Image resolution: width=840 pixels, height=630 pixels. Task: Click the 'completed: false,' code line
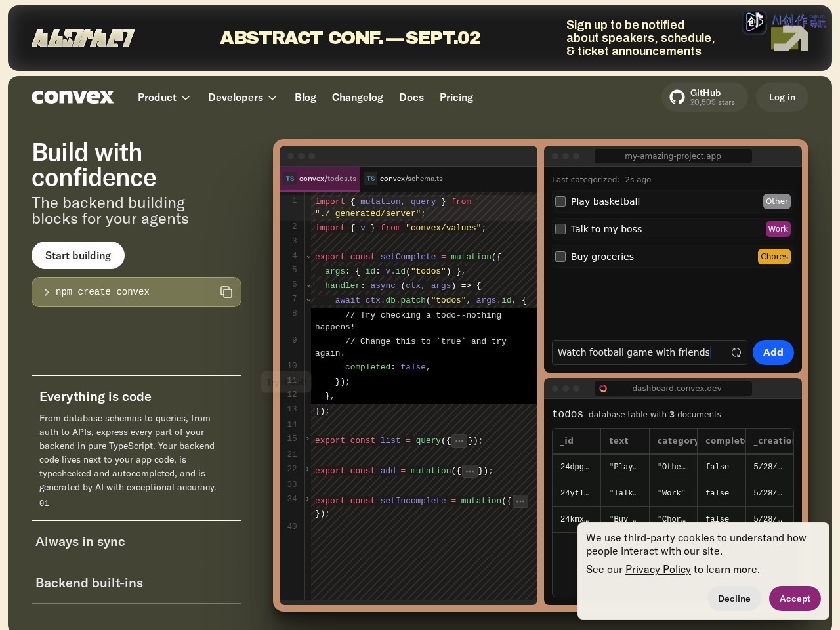click(387, 367)
